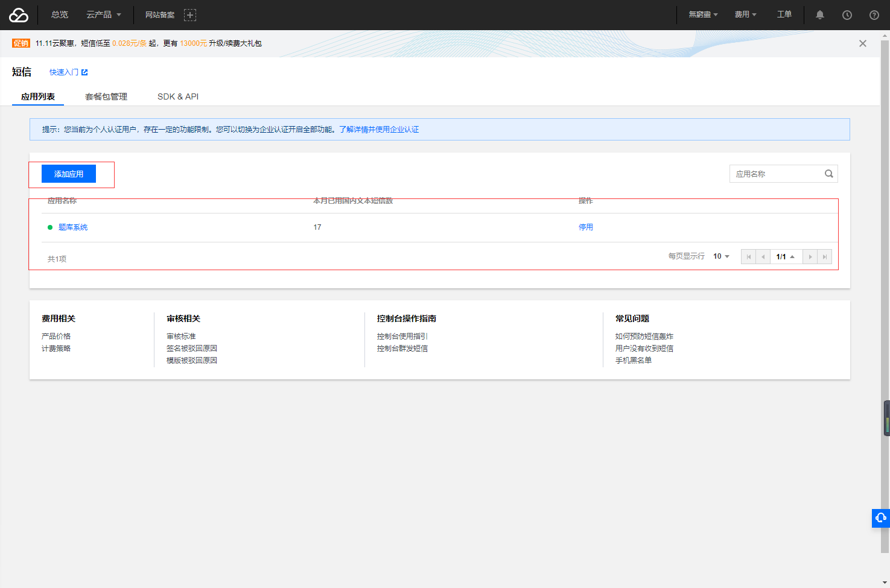Image resolution: width=890 pixels, height=588 pixels.
Task: Open 网站备案 in top navigation
Action: tap(160, 15)
